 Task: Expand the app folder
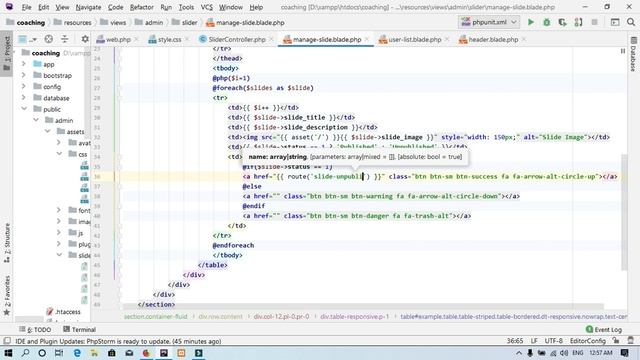[24, 64]
